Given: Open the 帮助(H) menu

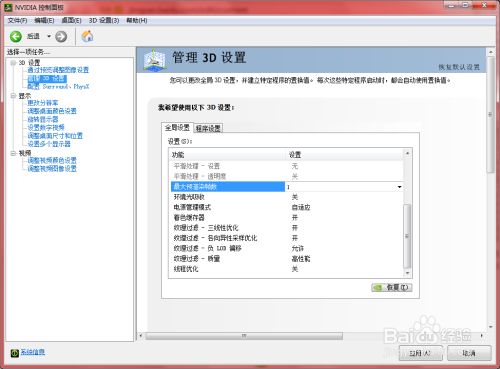Looking at the screenshot, I should (x=136, y=21).
